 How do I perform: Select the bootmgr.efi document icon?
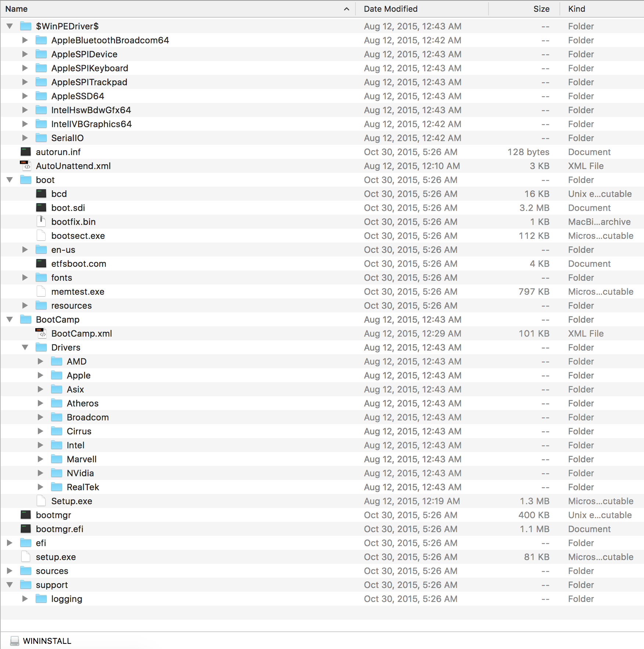click(26, 529)
